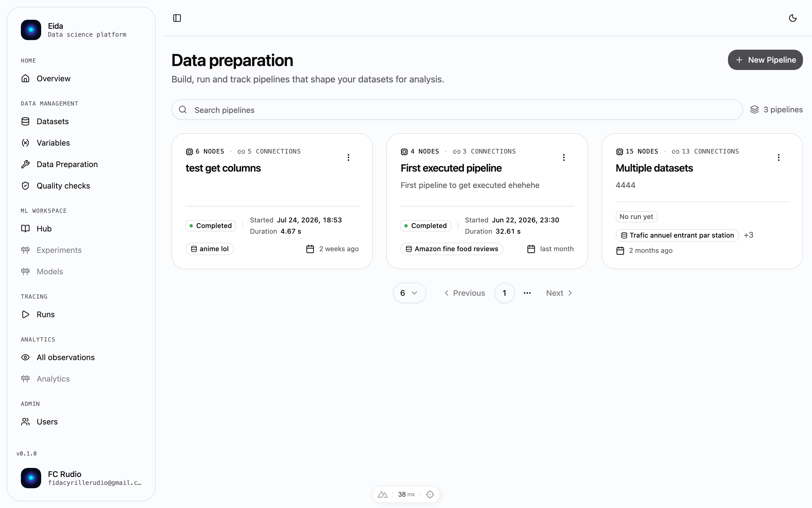Expand the +3 more datasets indicator
812x508 pixels.
click(748, 235)
